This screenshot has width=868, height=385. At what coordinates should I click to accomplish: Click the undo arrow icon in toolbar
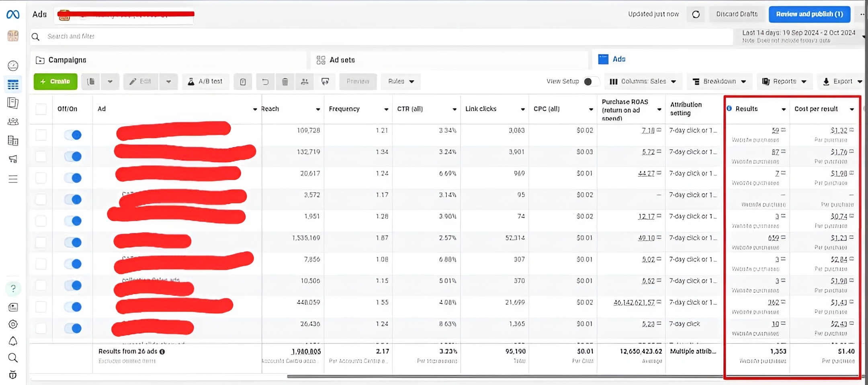pos(265,82)
